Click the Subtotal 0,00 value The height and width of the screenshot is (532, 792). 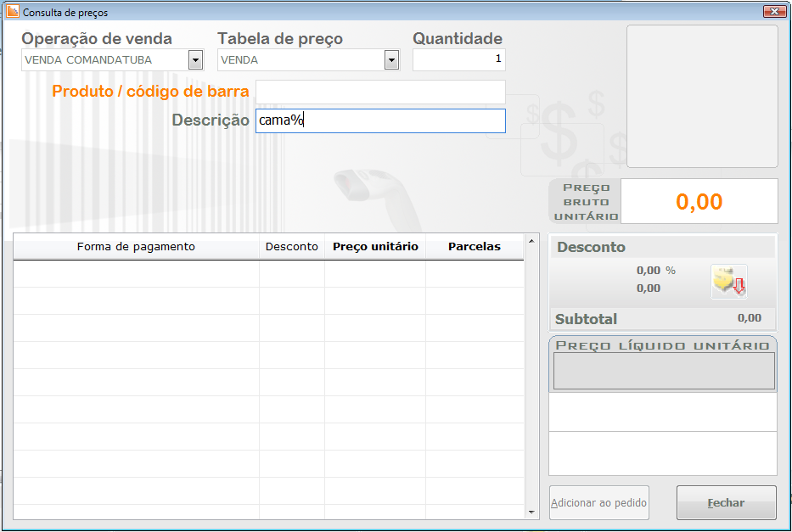point(749,318)
